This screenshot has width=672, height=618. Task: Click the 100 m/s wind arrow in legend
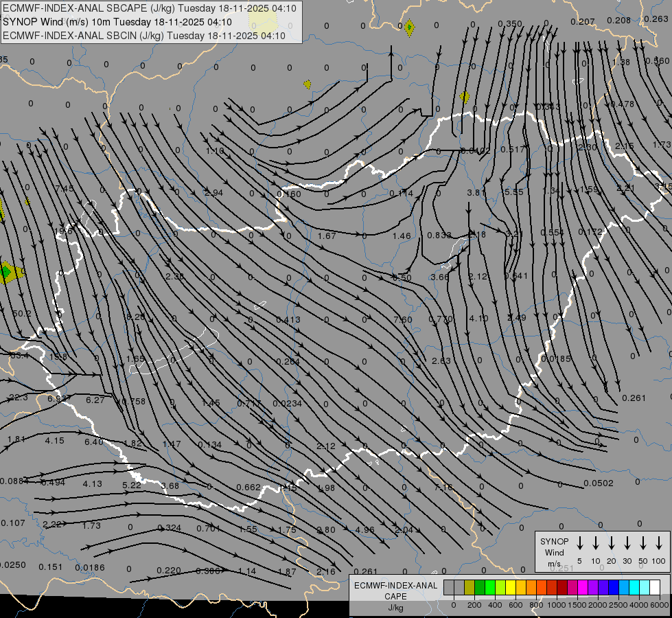coord(659,542)
